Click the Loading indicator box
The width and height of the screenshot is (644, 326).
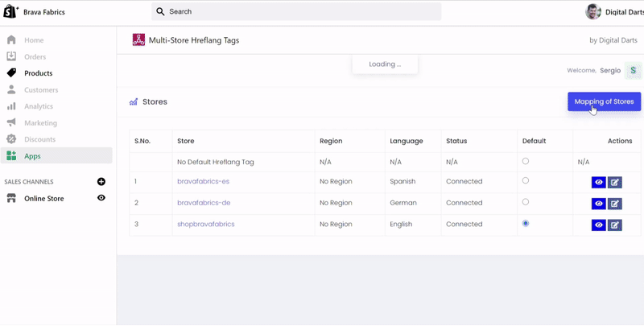[385, 64]
